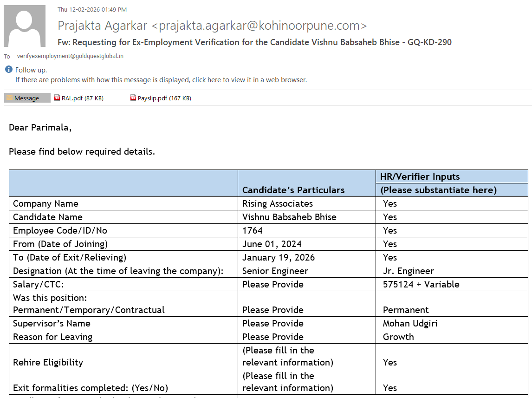The height and width of the screenshot is (398, 532).
Task: Click the PDF icon beside RAL.pdf
Action: pos(57,98)
